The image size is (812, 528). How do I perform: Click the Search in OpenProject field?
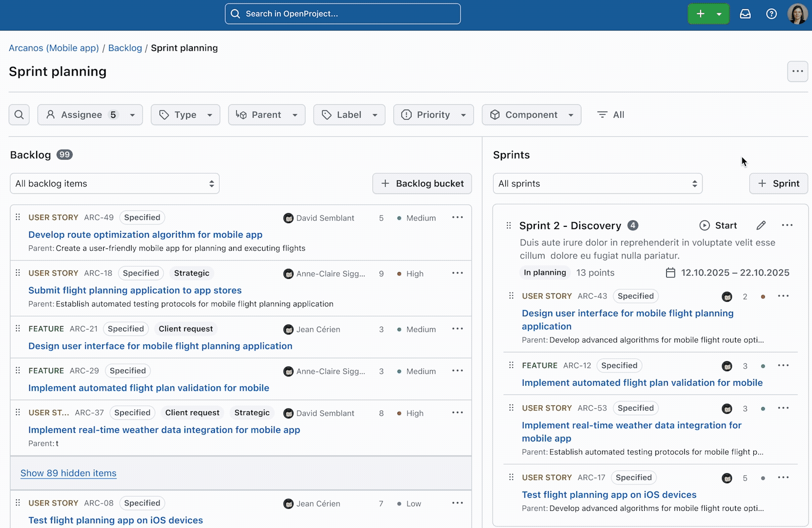tap(342, 14)
